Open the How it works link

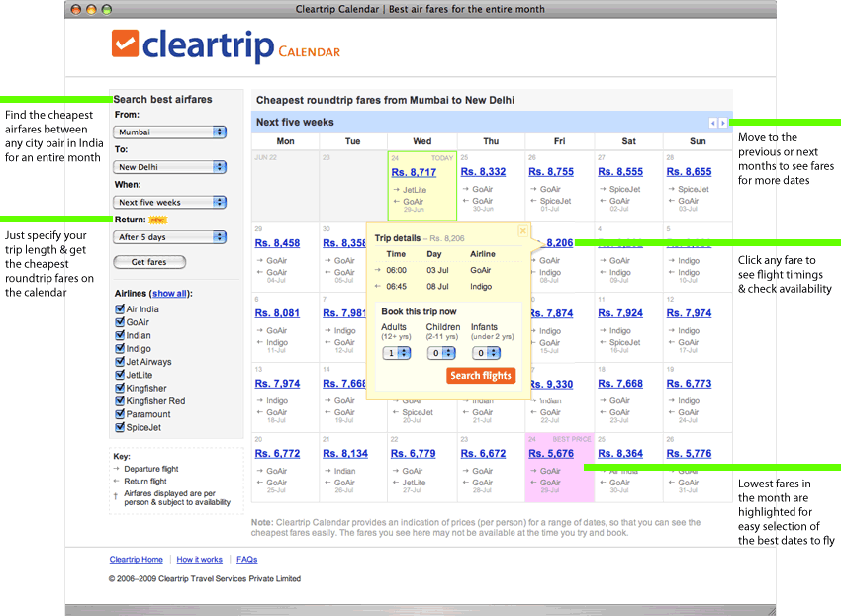click(x=200, y=560)
